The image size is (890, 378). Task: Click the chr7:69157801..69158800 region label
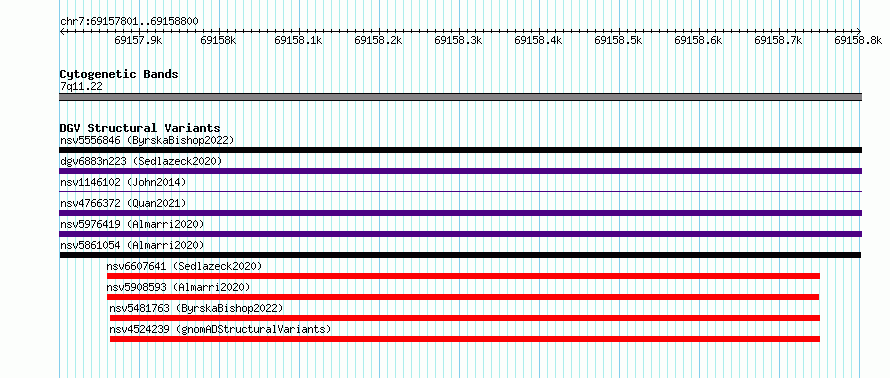[x=129, y=22]
